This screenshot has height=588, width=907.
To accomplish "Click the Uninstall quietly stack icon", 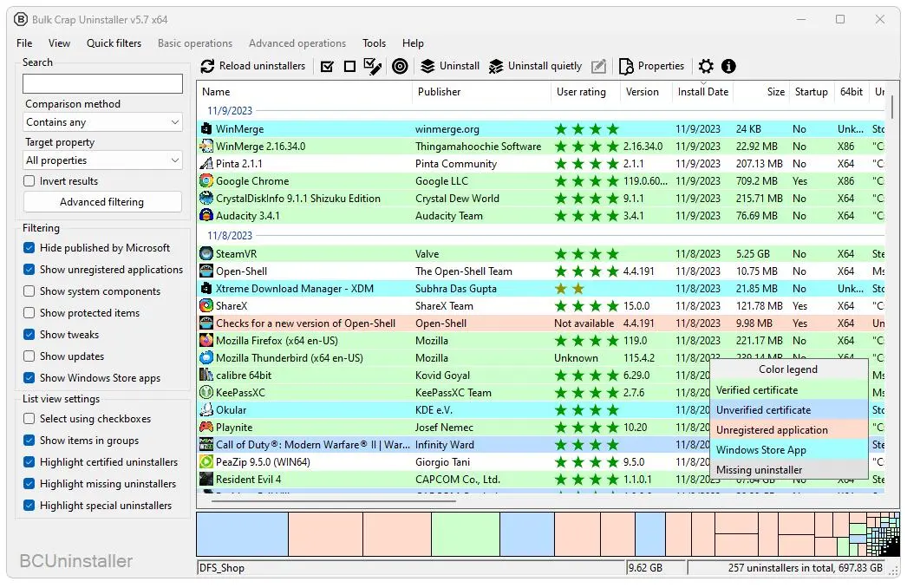I will coord(496,67).
